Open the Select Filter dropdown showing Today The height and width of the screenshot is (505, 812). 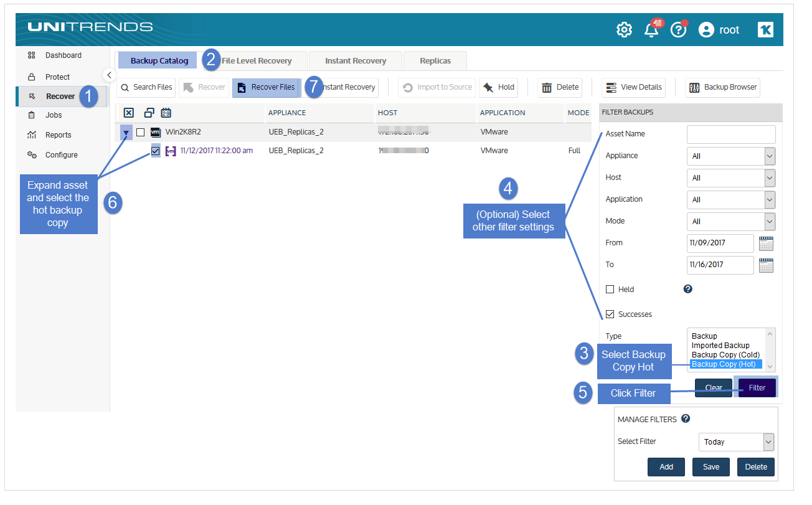[736, 441]
